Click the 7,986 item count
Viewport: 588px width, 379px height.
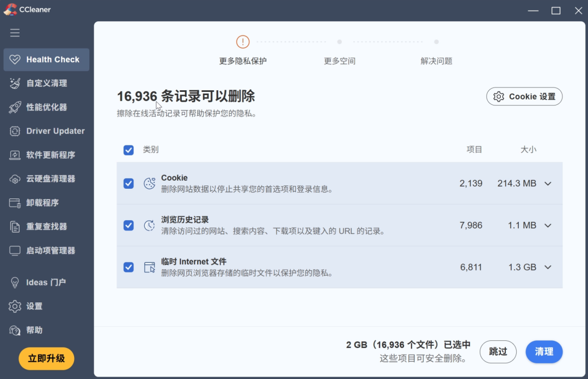pyautogui.click(x=471, y=226)
